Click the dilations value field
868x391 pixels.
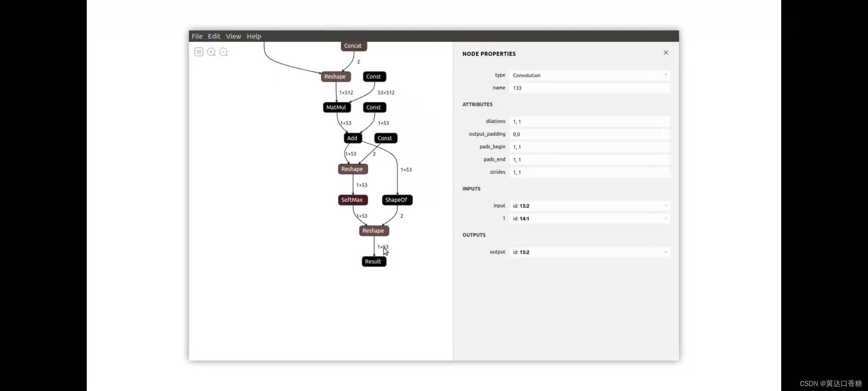coord(590,122)
